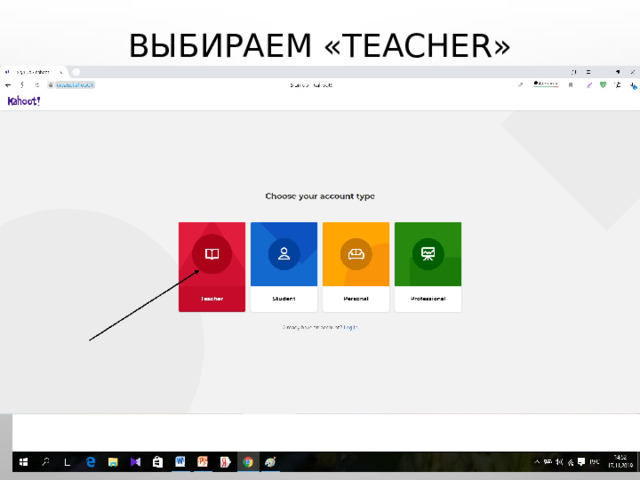Open Windows search from the taskbar
640x480 pixels.
point(45,462)
